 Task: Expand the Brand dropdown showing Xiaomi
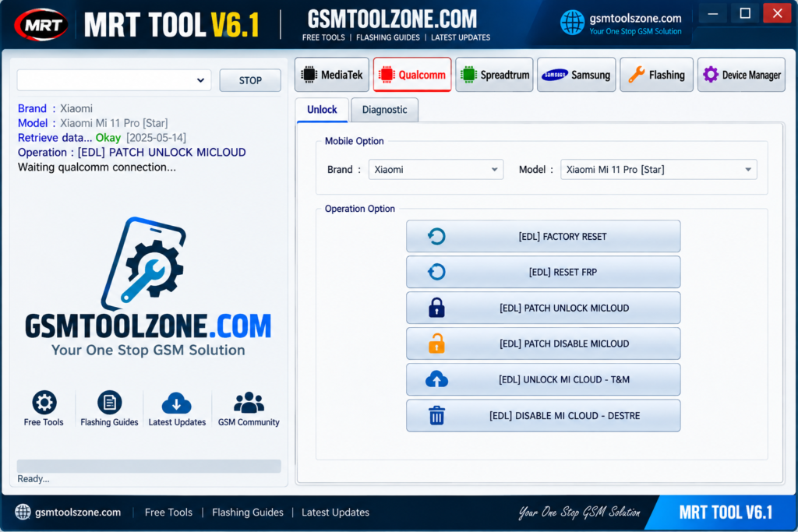tap(436, 169)
